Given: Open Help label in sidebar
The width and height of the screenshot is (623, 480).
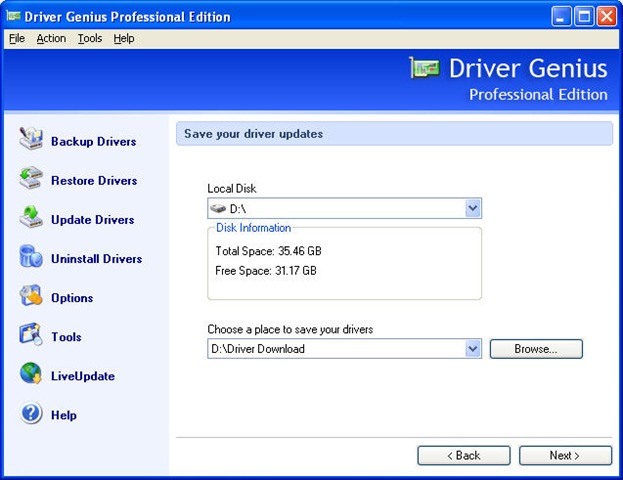Looking at the screenshot, I should coord(64,415).
